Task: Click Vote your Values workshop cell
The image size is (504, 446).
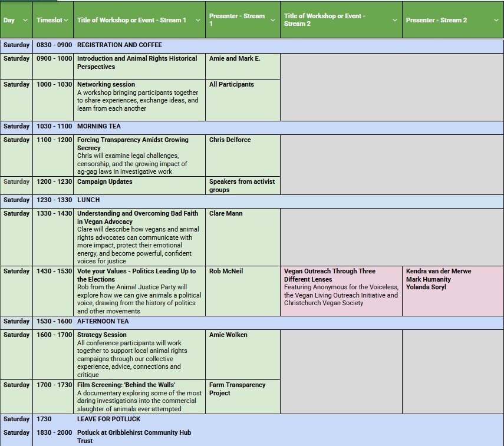Action: pos(139,291)
